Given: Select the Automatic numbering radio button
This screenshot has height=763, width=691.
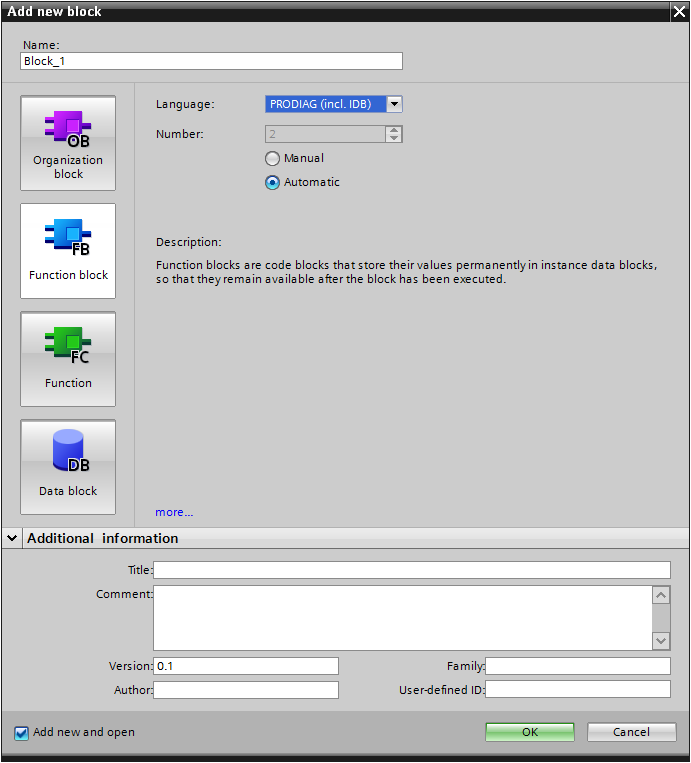Looking at the screenshot, I should 272,182.
